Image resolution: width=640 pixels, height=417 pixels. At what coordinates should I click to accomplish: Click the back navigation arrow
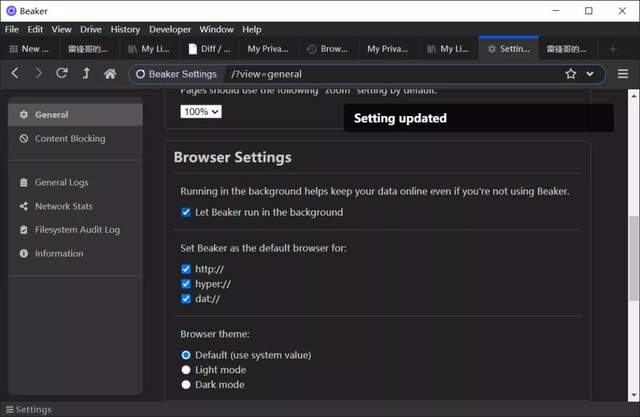pyautogui.click(x=15, y=74)
